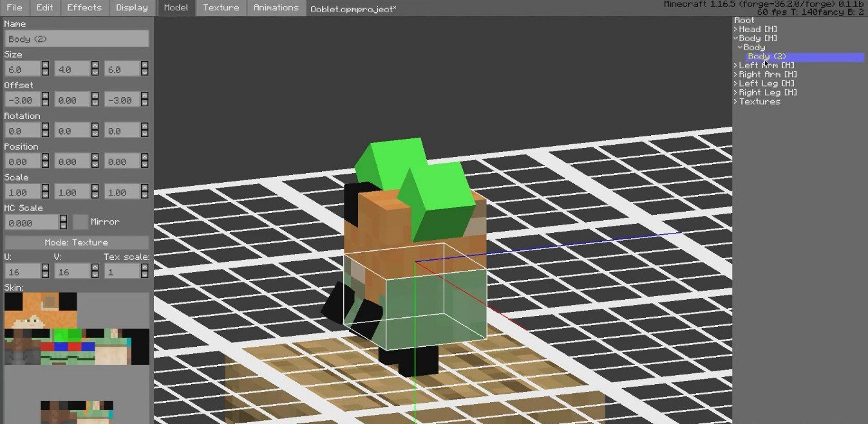Decrease Position Z with its down arrow

145,165
